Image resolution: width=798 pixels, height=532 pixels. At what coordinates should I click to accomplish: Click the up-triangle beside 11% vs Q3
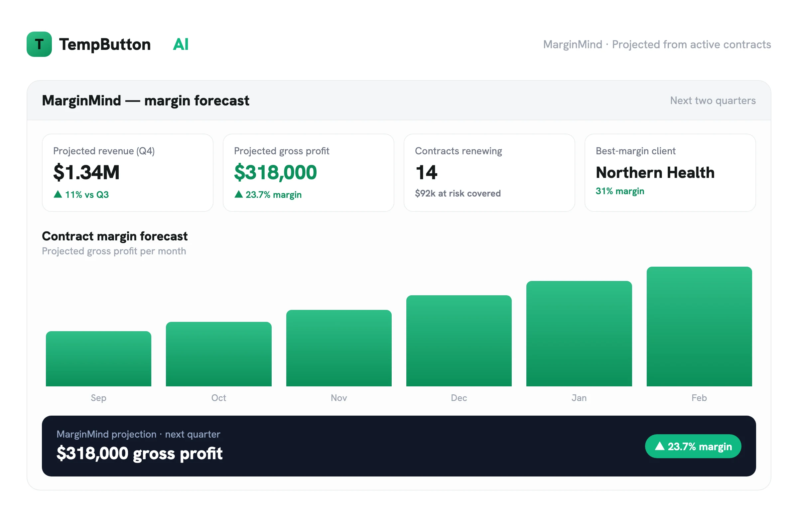pos(58,194)
